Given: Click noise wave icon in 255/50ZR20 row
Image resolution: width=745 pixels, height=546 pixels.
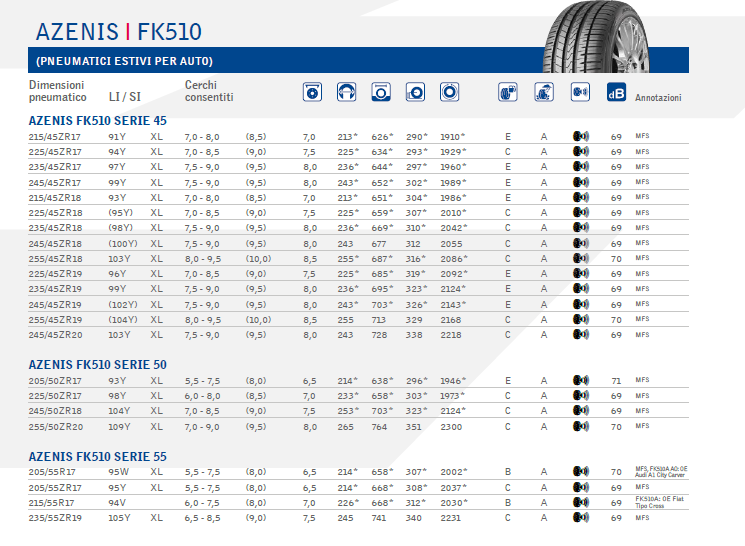Looking at the screenshot, I should pos(579,427).
